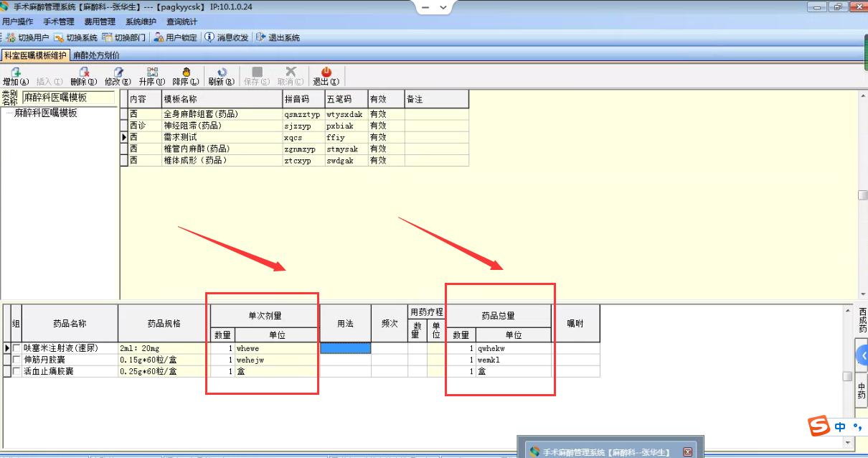This screenshot has height=458, width=868.
Task: Open 消息收发 messages icon
Action: [x=209, y=37]
